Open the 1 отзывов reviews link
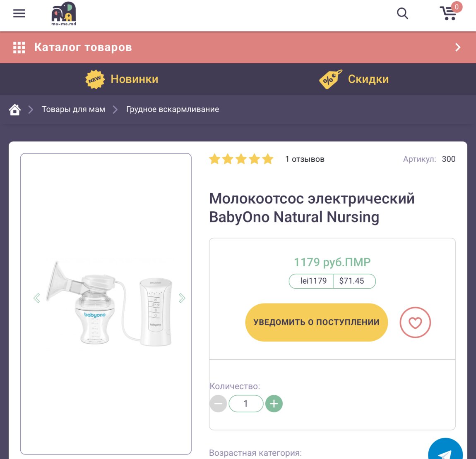 305,159
